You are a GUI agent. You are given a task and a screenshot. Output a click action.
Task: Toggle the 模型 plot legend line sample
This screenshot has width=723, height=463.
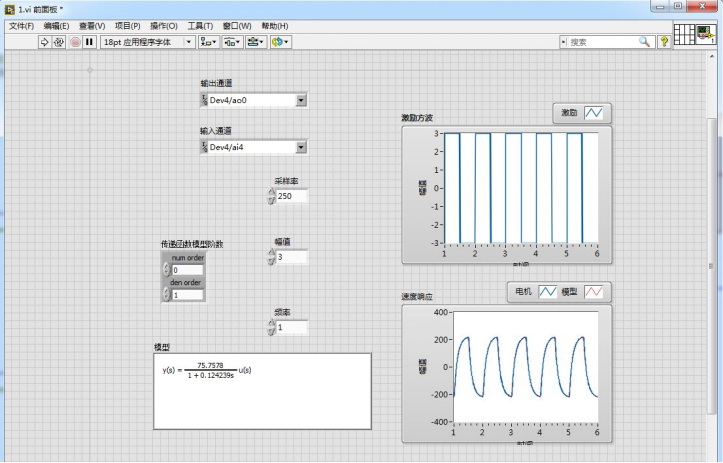(595, 292)
